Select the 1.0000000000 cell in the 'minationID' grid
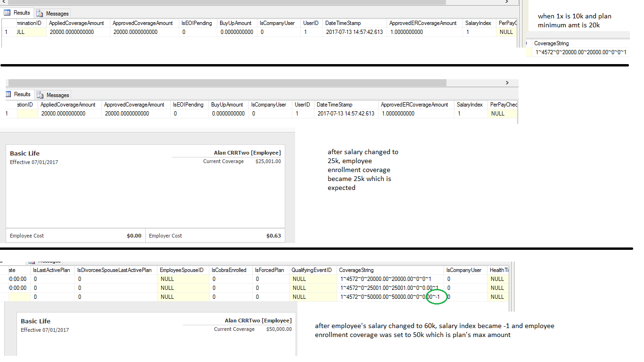The height and width of the screenshot is (362, 644). click(424, 32)
